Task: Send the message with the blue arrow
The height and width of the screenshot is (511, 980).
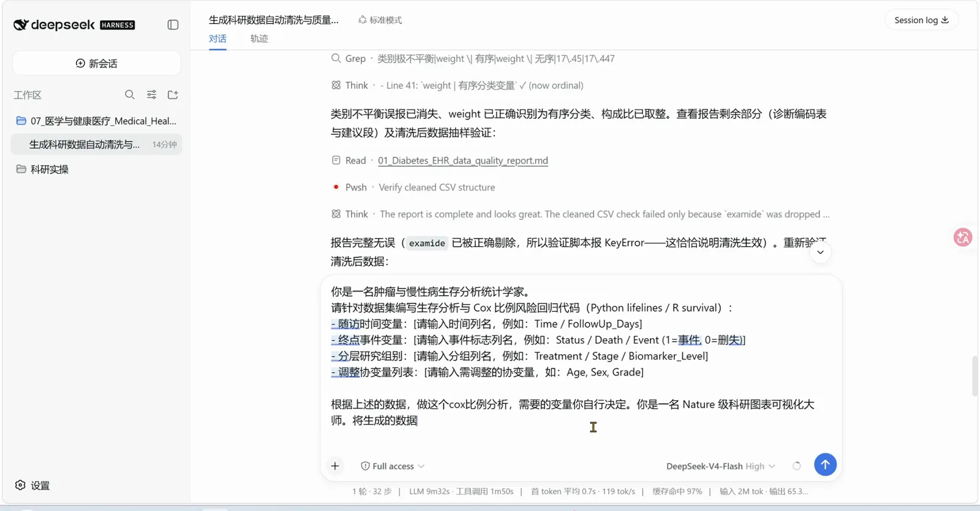Action: pyautogui.click(x=825, y=464)
